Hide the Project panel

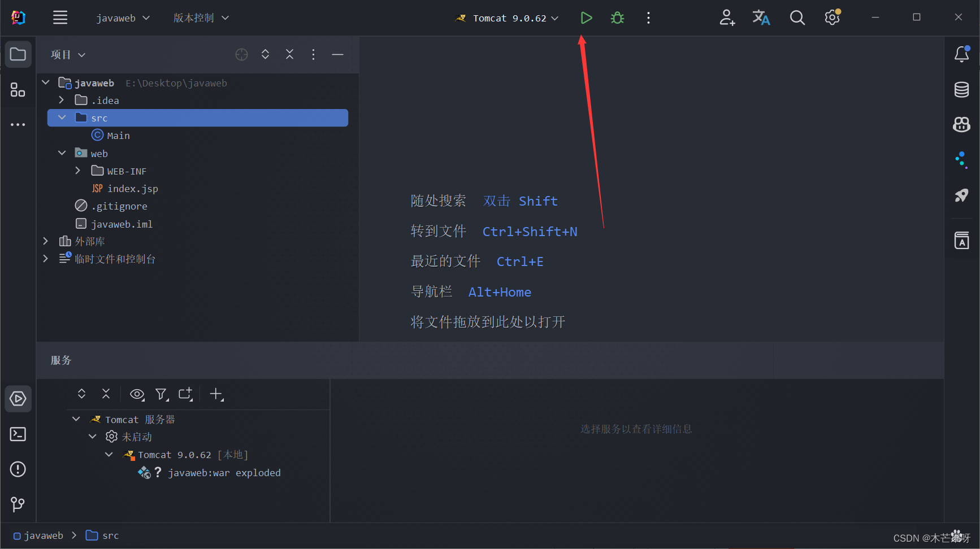click(x=338, y=55)
